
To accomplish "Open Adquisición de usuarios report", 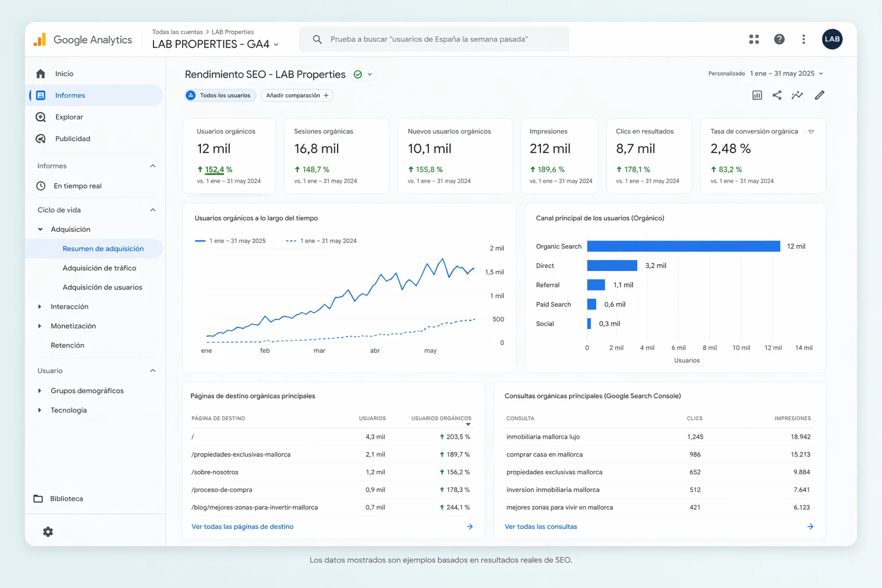I will pyautogui.click(x=102, y=287).
